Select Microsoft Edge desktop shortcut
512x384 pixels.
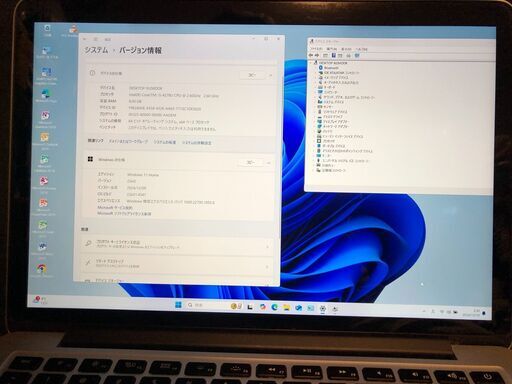point(46,96)
